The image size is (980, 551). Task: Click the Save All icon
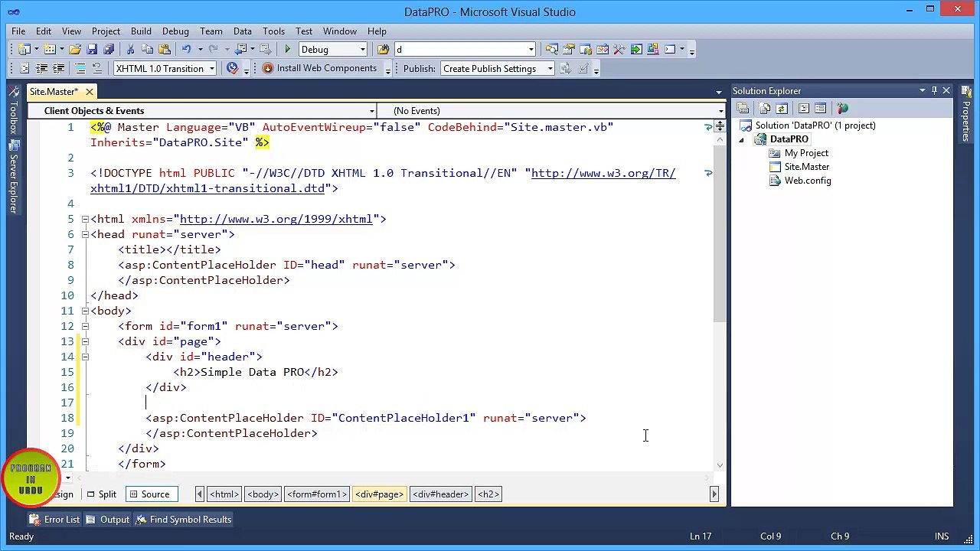click(109, 49)
